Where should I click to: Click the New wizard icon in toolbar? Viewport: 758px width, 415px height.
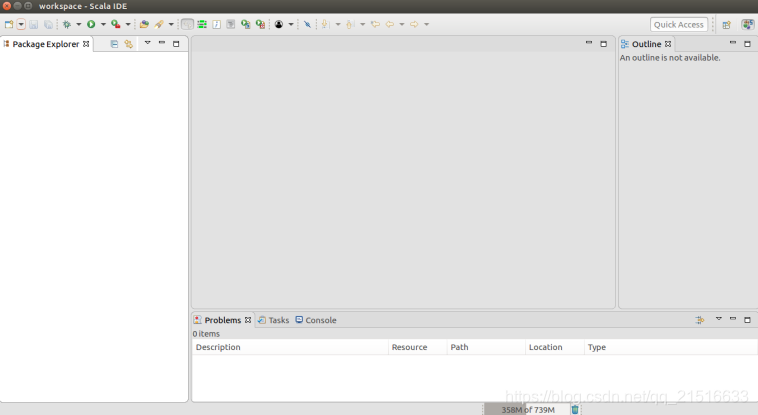(9, 24)
